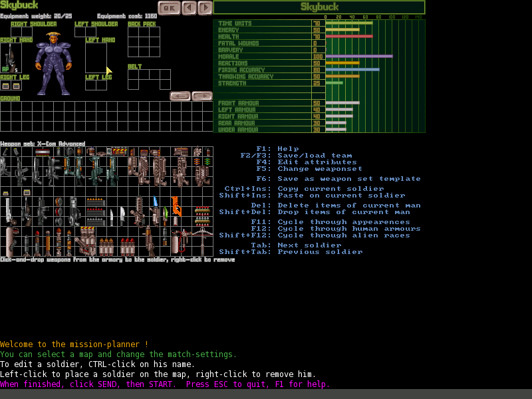Select the orange drum magazine
Viewport: 532px width, 399px height.
click(x=59, y=201)
